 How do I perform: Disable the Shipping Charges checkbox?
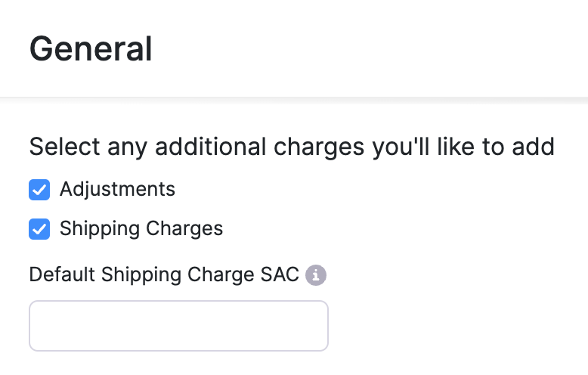(39, 229)
